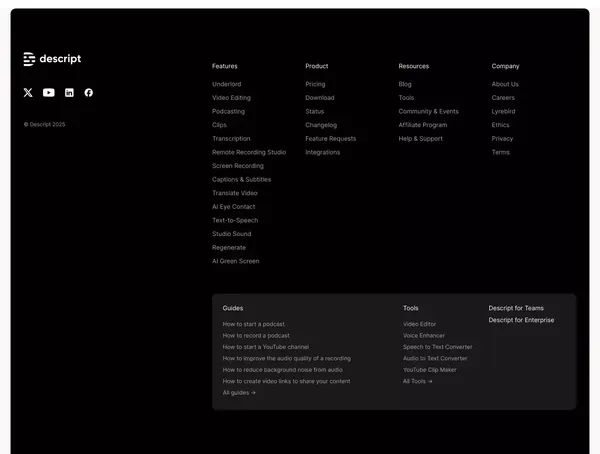Open the Affiliate Program link
Viewport: 600px width, 454px height.
[422, 125]
